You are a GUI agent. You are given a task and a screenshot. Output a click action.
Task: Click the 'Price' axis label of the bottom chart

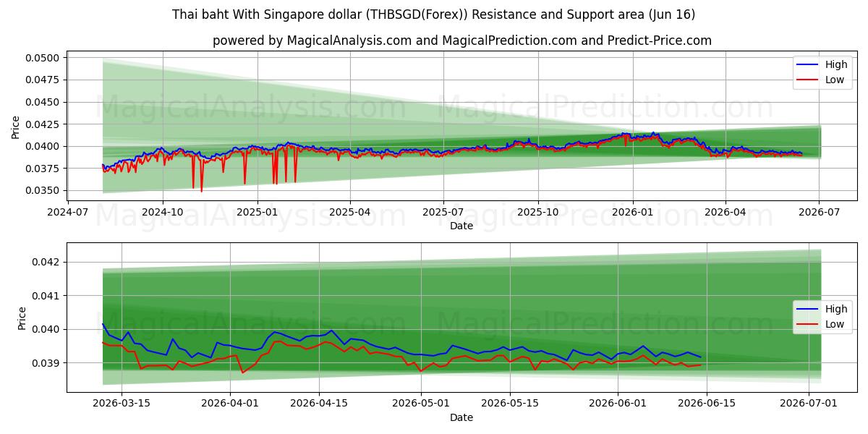tap(22, 318)
